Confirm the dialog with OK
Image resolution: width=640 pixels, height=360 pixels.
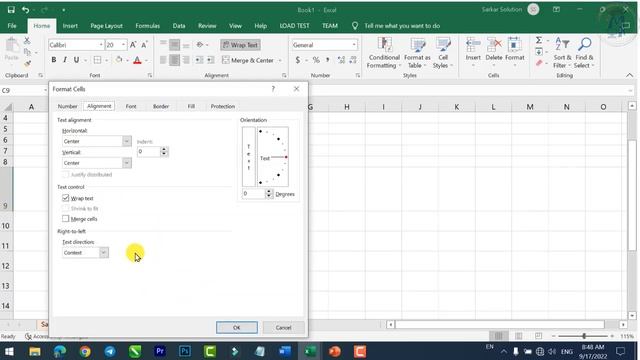237,327
